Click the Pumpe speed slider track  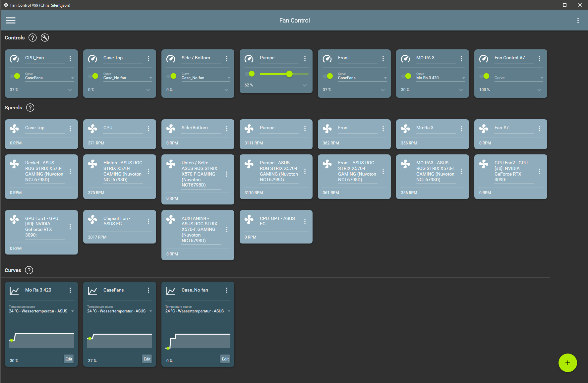click(284, 74)
